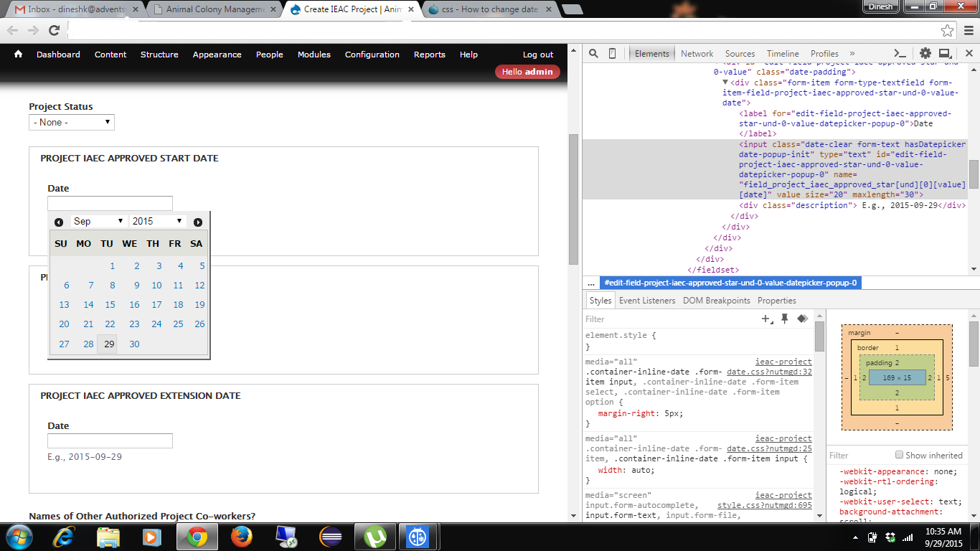Click the Extension Date text input
This screenshot has width=980, height=551.
[110, 441]
